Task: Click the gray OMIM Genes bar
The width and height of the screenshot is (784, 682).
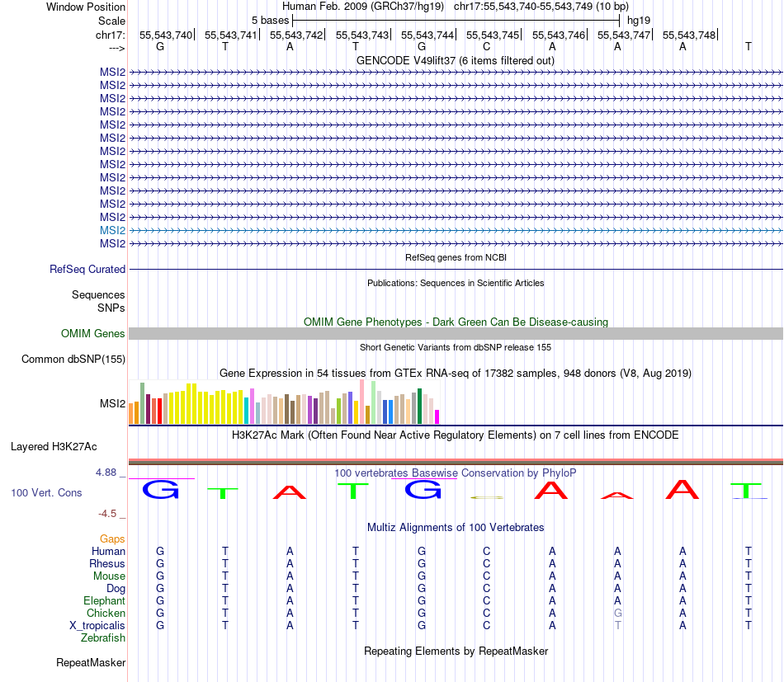Action: coord(456,334)
